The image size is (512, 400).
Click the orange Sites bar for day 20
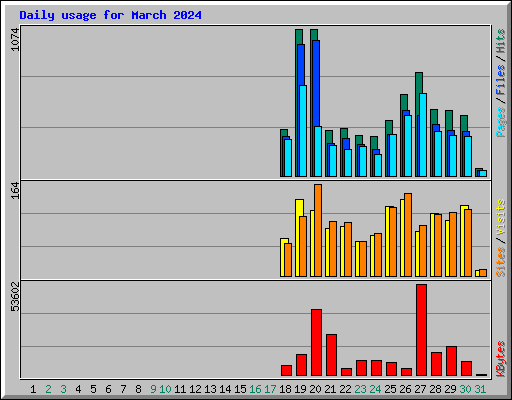[318, 230]
